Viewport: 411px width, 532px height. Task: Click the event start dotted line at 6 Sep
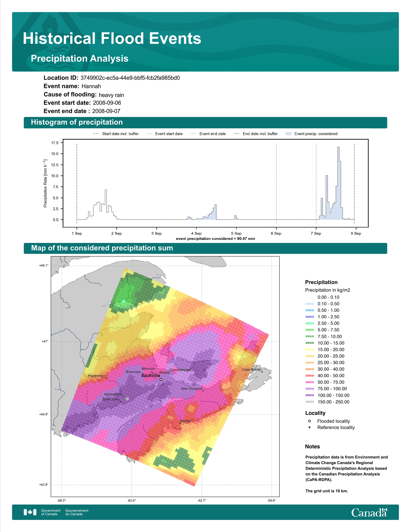(276, 183)
